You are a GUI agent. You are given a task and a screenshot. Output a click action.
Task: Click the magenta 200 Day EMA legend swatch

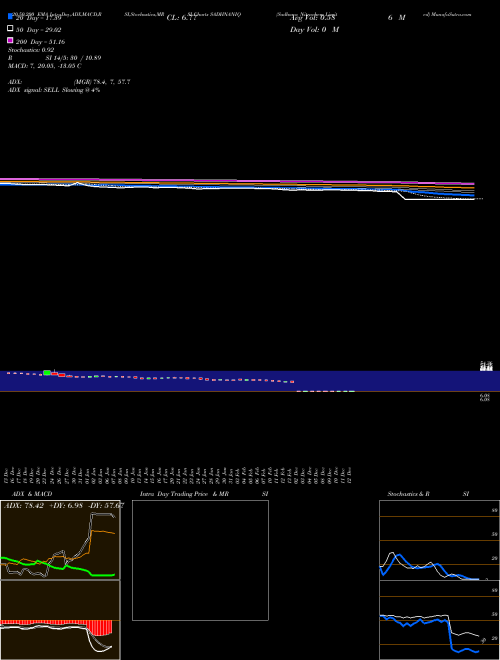[x=11, y=40]
